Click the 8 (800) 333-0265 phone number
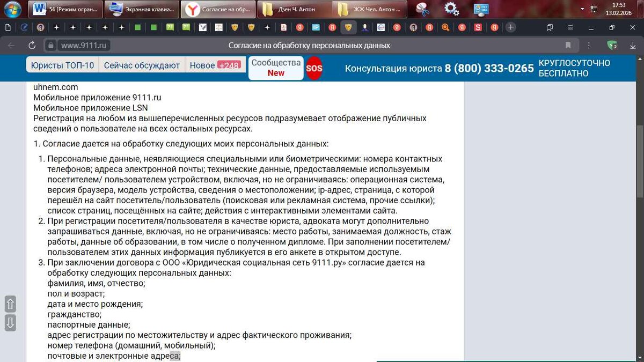The height and width of the screenshot is (362, 644). click(x=489, y=68)
